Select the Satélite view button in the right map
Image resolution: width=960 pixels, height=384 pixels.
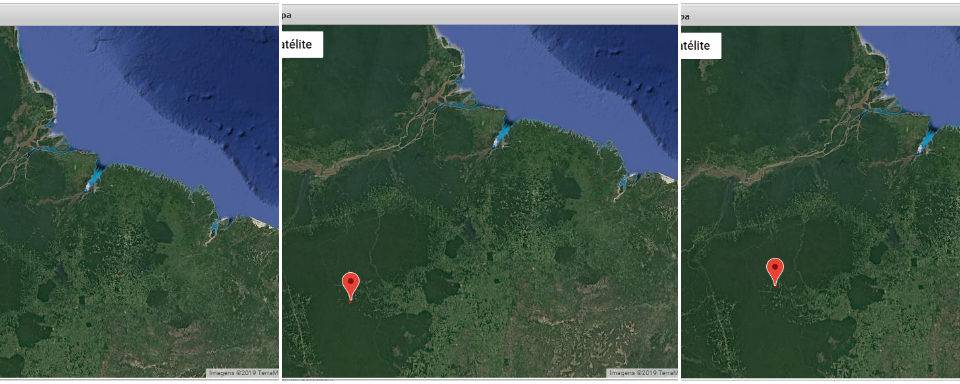click(702, 45)
